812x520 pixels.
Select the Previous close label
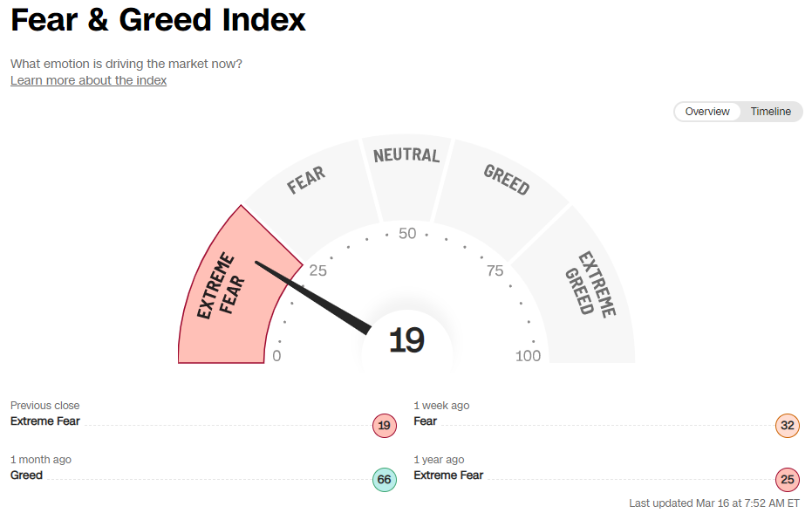[44, 405]
